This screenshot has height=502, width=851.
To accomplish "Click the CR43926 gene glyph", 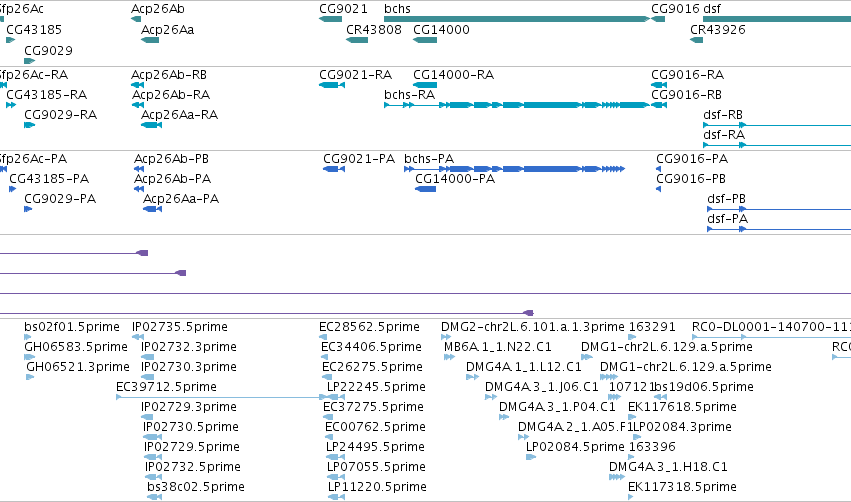I will pyautogui.click(x=696, y=40).
